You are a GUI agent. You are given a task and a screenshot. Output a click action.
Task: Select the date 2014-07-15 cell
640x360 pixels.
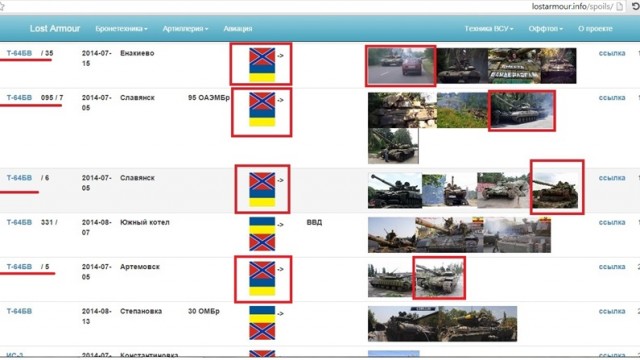[97, 58]
